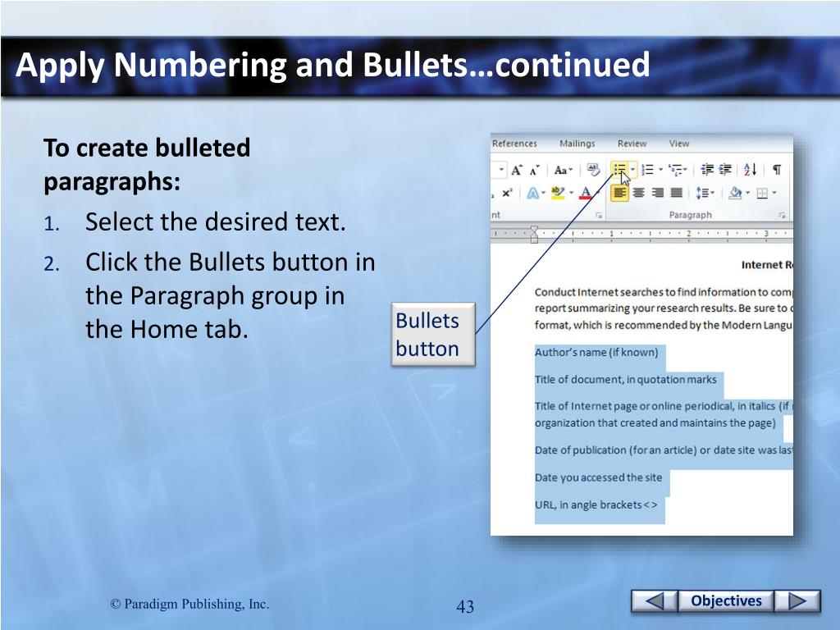840x630 pixels.
Task: Expand the Numbering dropdown arrow
Action: [660, 170]
